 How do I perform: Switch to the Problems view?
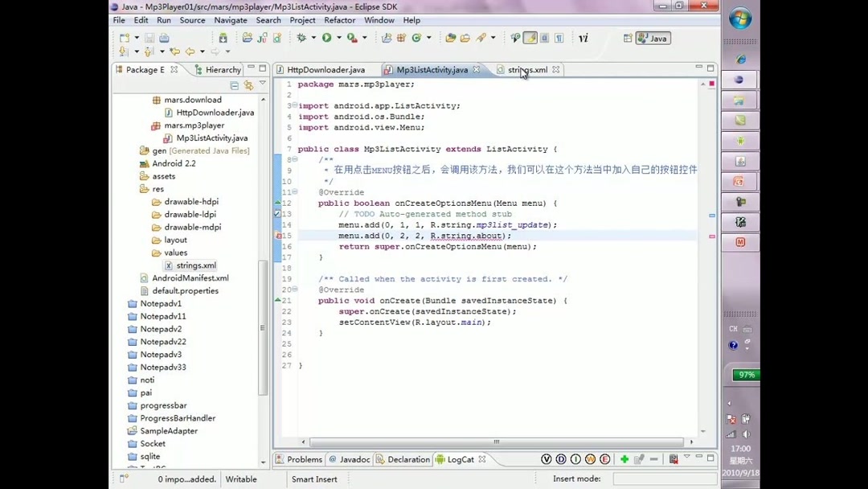point(304,459)
